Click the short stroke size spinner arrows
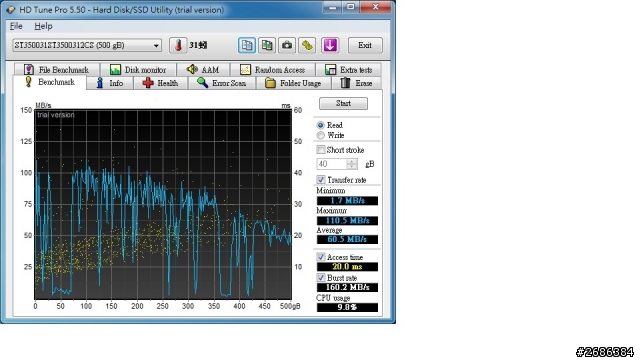The height and width of the screenshot is (360, 640). [x=352, y=164]
